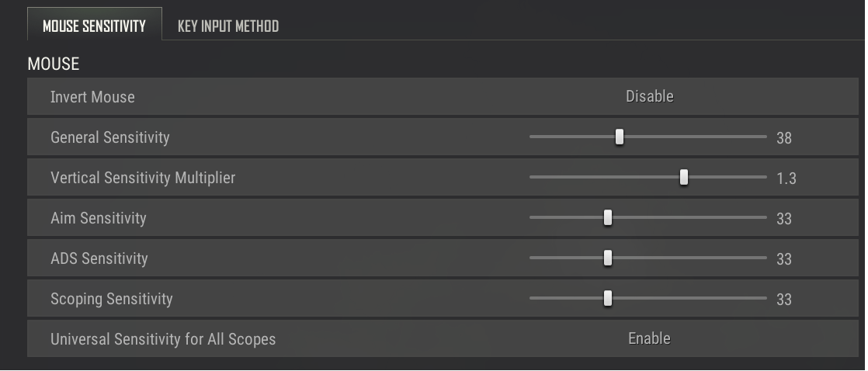The width and height of the screenshot is (868, 371).
Task: Click the Aim Sensitivity value 33
Action: coord(784,219)
